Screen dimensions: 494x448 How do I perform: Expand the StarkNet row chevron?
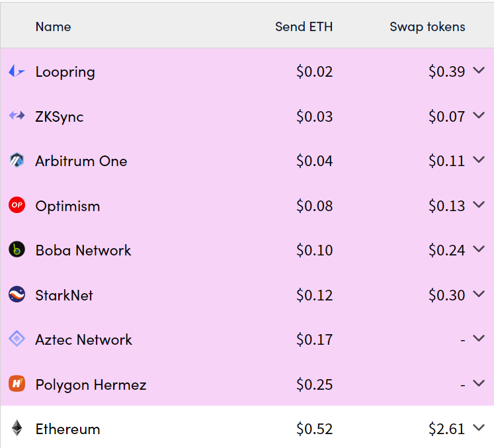tap(479, 294)
